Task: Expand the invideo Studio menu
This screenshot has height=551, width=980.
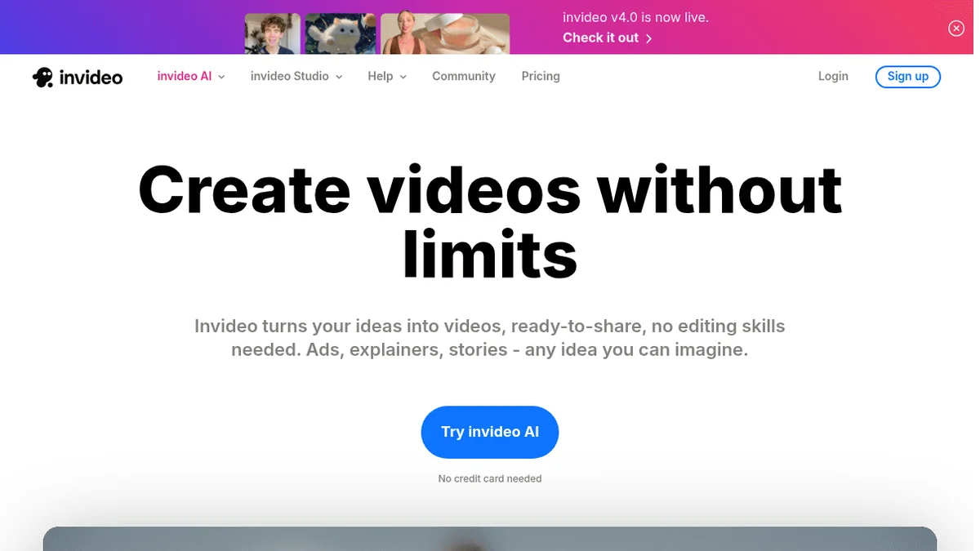Action: [x=290, y=76]
